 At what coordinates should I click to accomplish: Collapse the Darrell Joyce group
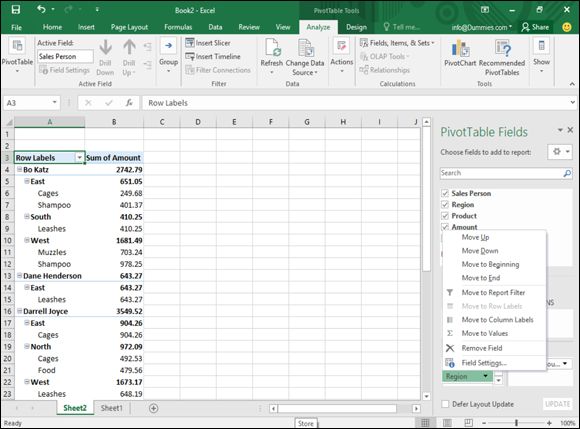click(x=19, y=311)
